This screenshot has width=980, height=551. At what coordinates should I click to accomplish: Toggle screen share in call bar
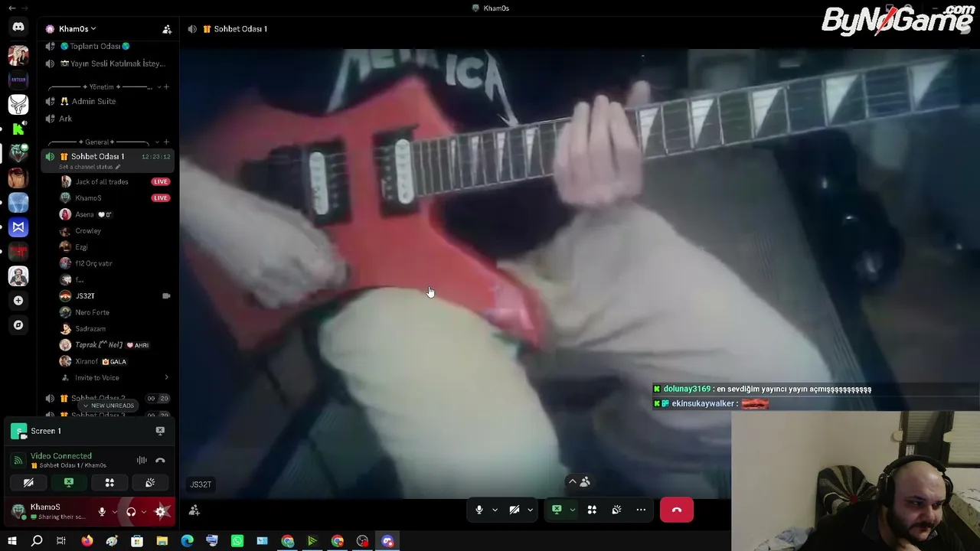coord(557,510)
